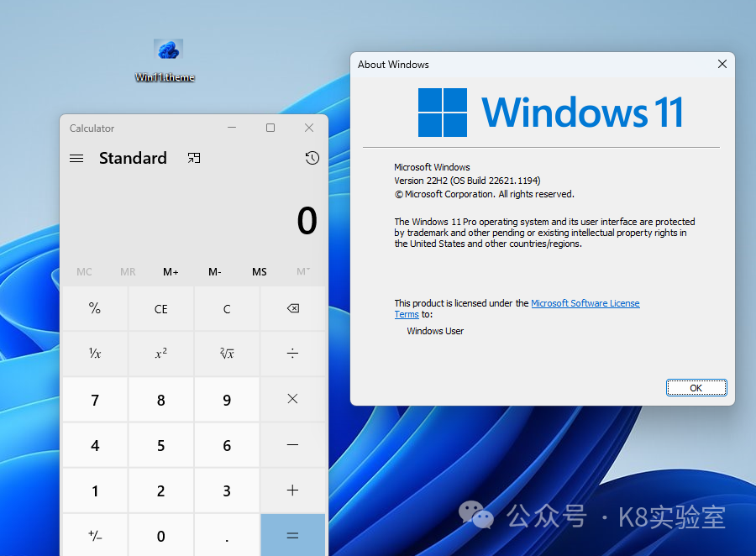Click OK in About Windows dialog
This screenshot has height=556, width=756.
coord(696,388)
